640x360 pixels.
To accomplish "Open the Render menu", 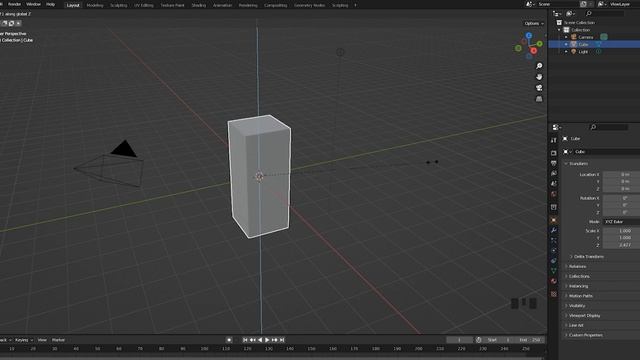I will (x=14, y=4).
